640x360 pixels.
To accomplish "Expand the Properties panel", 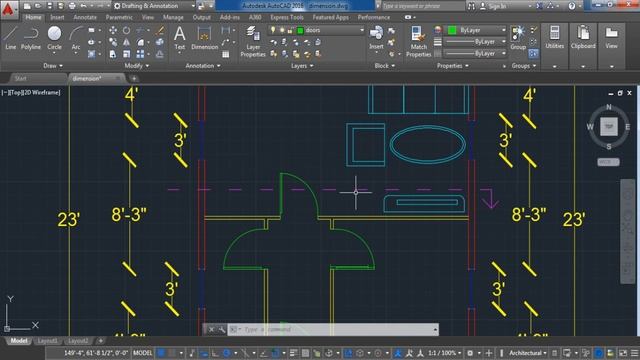I will pos(453,66).
